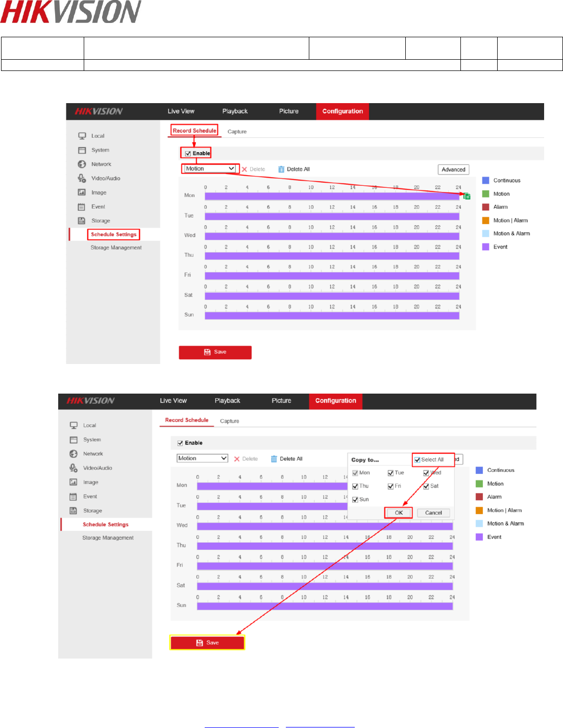The height and width of the screenshot is (728, 563).
Task: Open Storage Management in first screenshot sidebar
Action: pyautogui.click(x=116, y=248)
